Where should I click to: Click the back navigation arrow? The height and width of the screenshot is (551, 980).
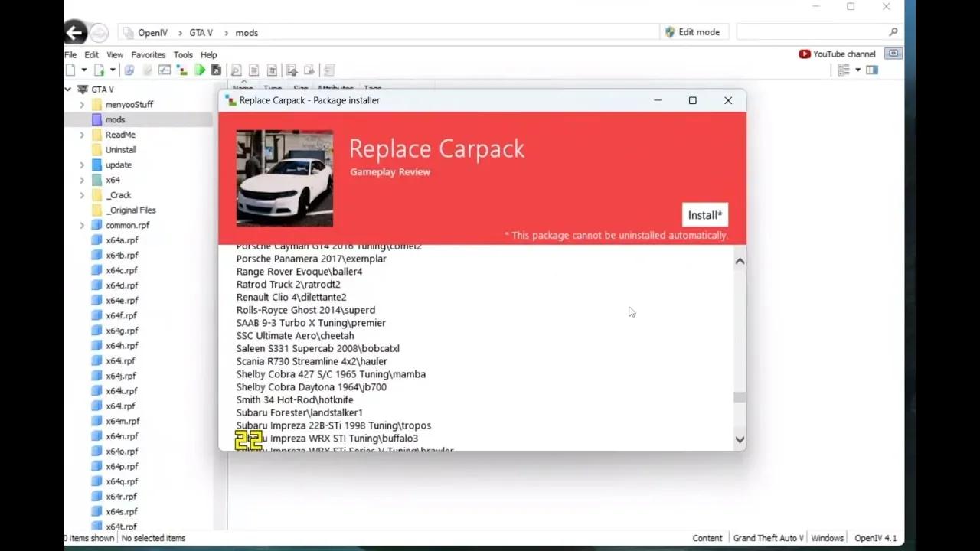tap(74, 32)
